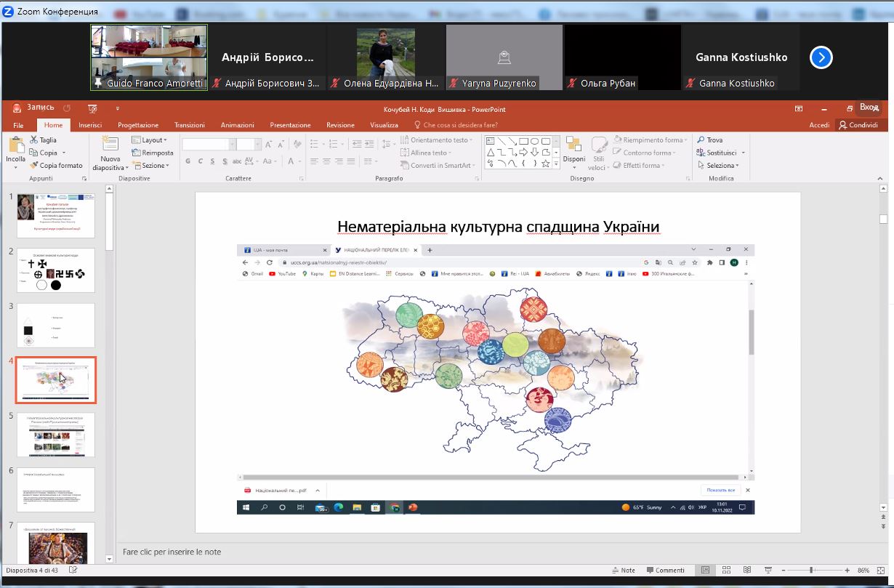Click the Trova find button

click(710, 140)
